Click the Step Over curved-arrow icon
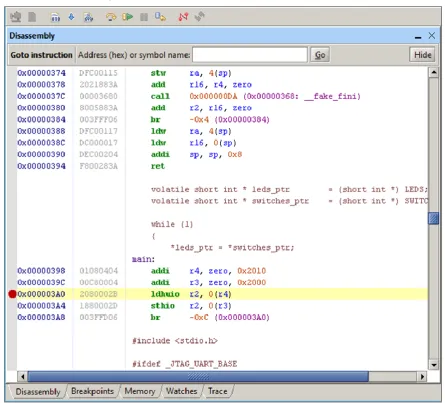 coord(111,17)
